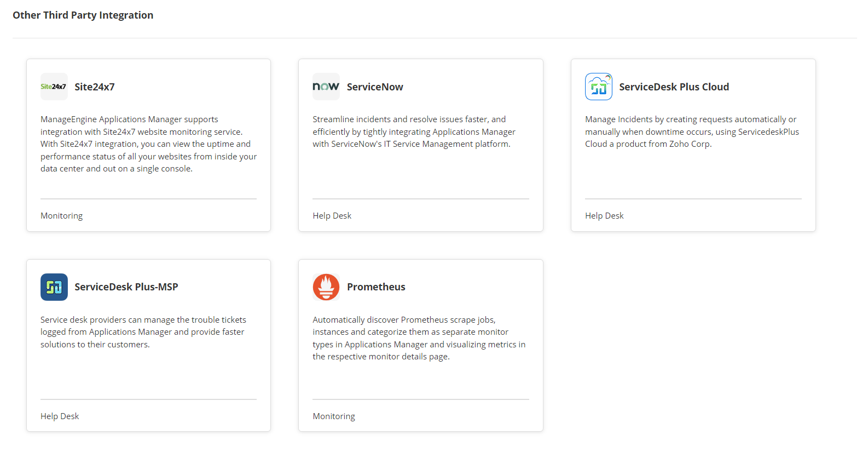Select the Monitoring tag under Site24x7
This screenshot has height=452, width=868.
[x=61, y=215]
